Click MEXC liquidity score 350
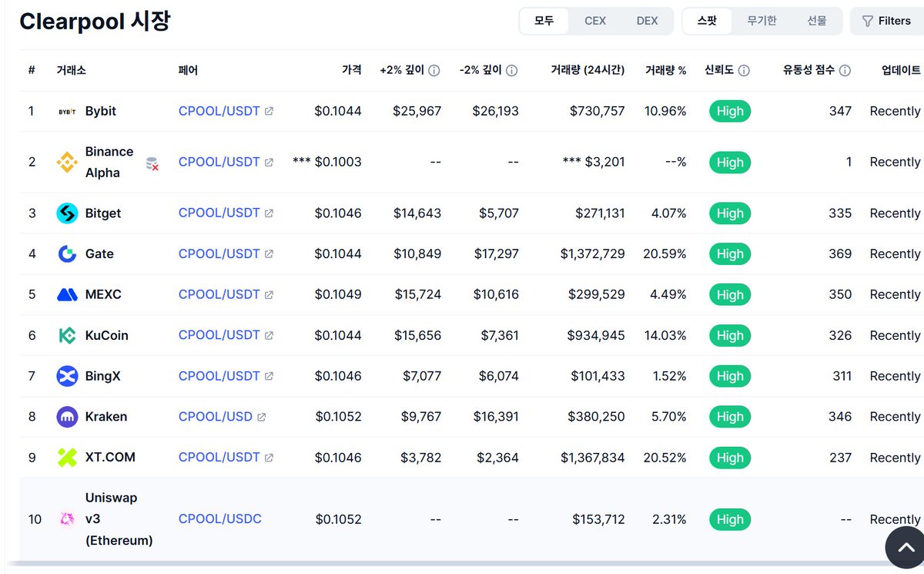The height and width of the screenshot is (574, 924). (x=840, y=294)
